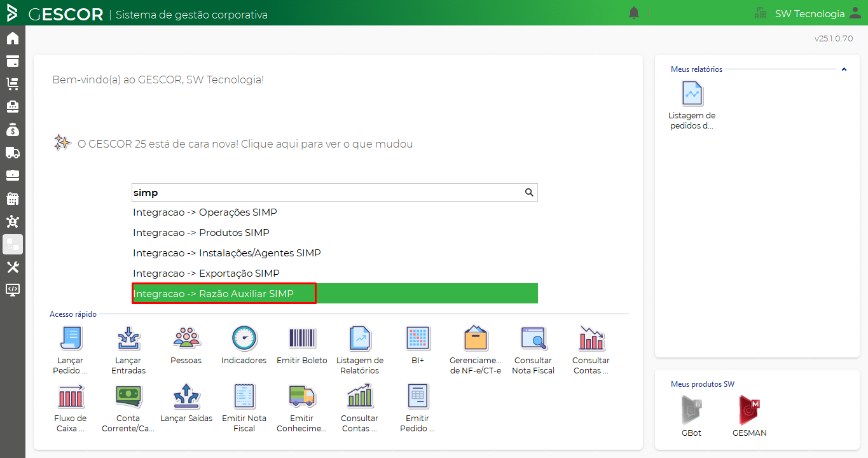Screen dimensions: 868x458
Task: Open Consultar Nota Fiscal shortcut
Action: click(534, 350)
